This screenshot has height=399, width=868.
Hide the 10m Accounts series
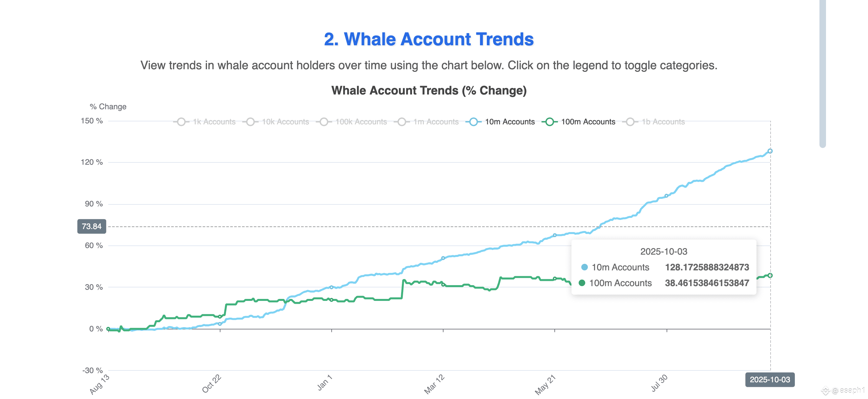500,122
